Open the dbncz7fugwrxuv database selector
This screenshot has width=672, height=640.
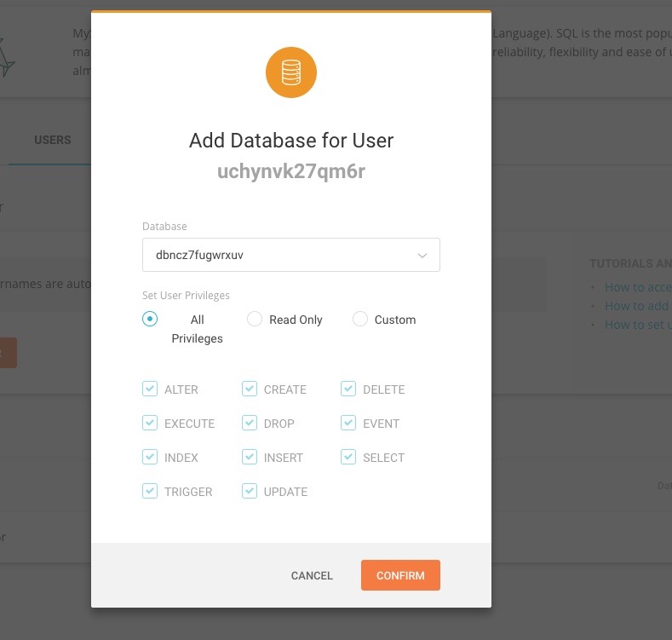(281, 255)
